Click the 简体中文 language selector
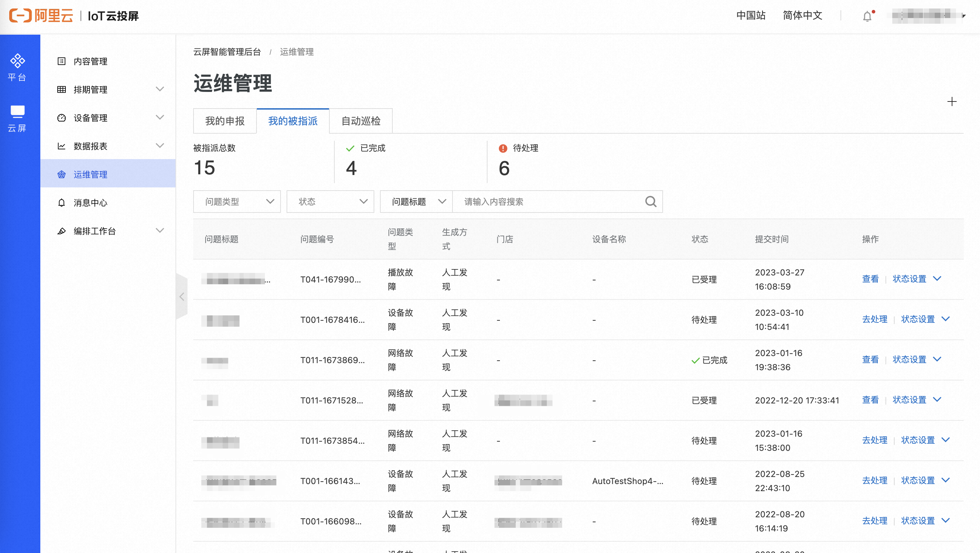Screen dimensions: 980x553 click(803, 16)
